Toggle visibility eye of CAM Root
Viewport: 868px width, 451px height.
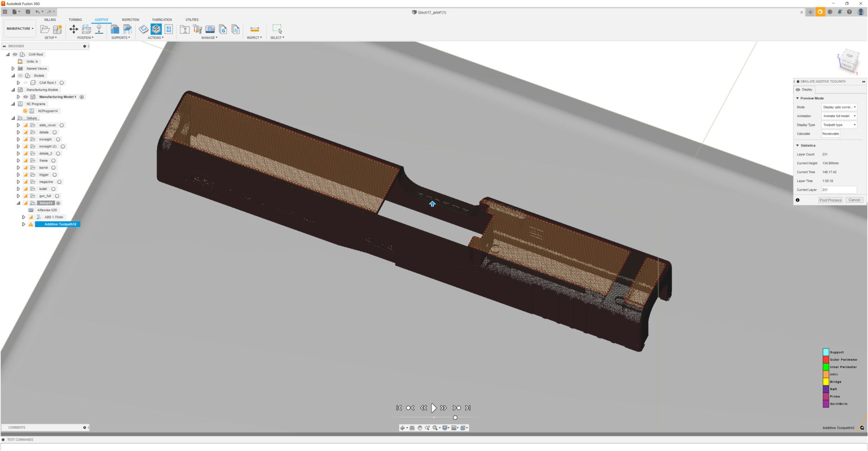point(15,54)
